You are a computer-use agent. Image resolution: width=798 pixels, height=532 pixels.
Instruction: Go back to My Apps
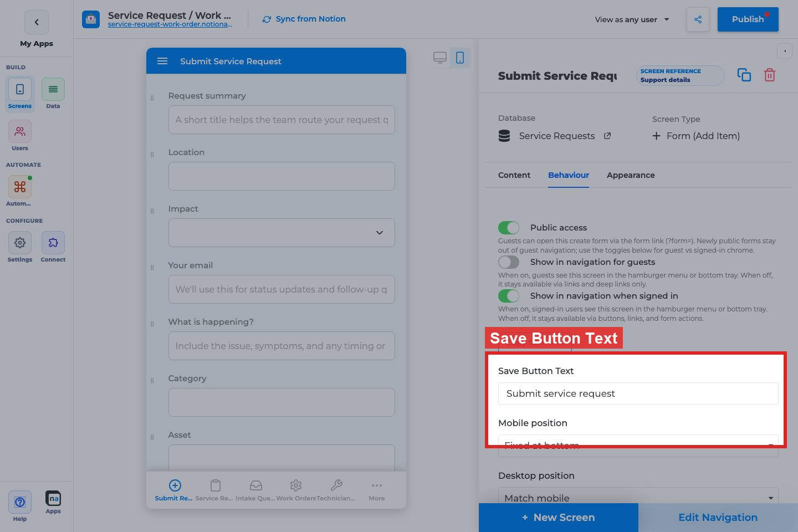pos(37,23)
